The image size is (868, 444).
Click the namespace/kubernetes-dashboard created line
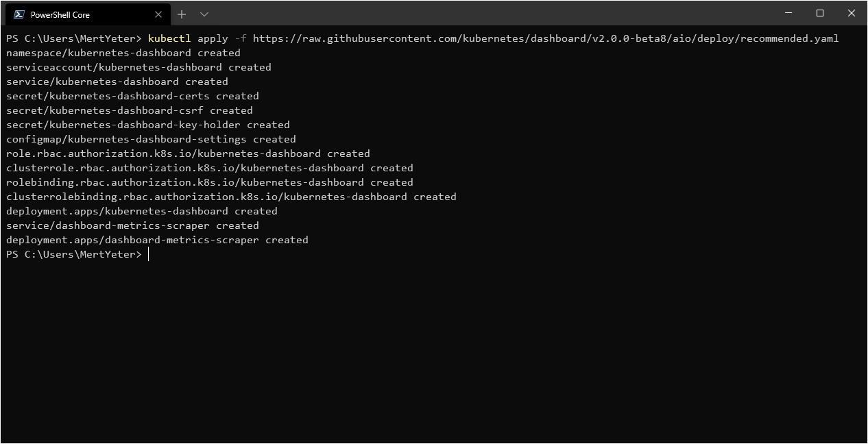tap(123, 53)
